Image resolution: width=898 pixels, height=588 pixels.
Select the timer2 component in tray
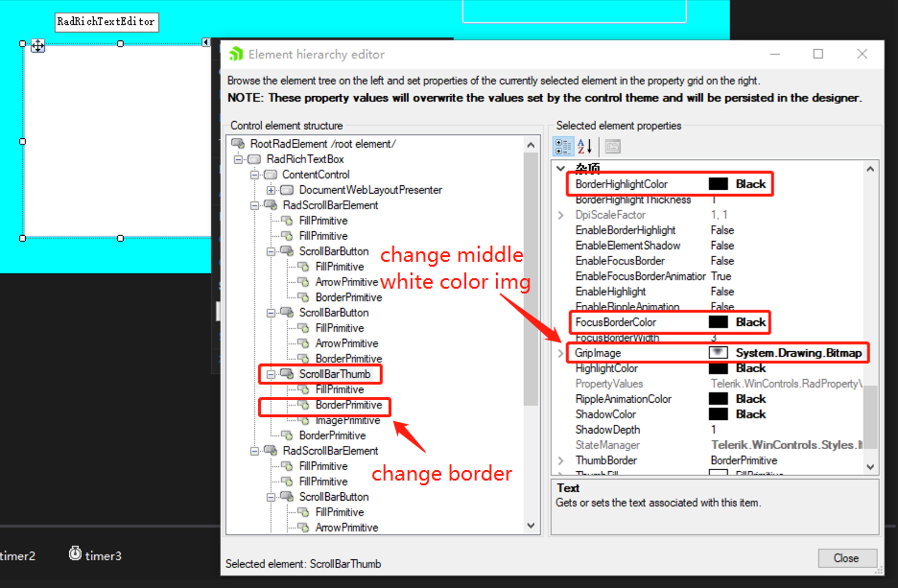click(18, 555)
